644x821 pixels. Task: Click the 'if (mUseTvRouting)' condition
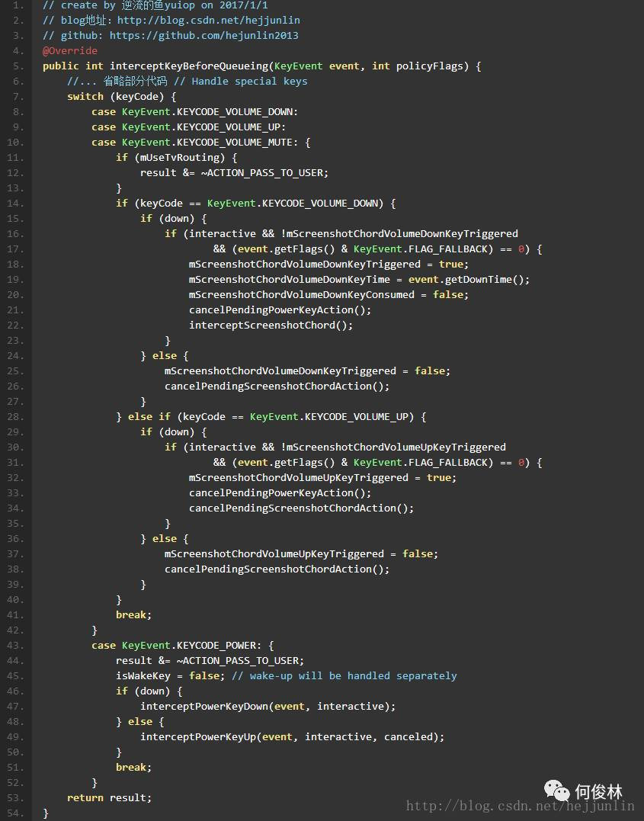171,158
